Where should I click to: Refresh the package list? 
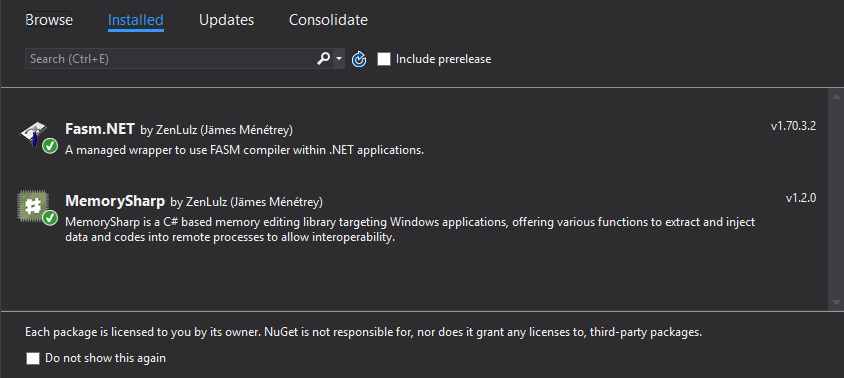pos(359,59)
